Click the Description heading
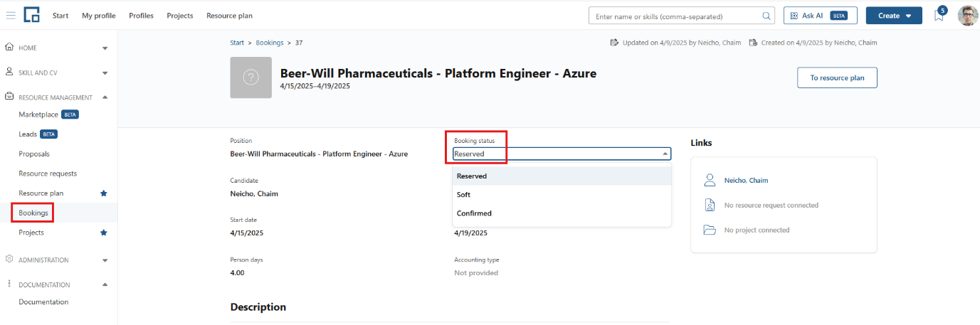Screen dimensions: 980x325 tap(258, 307)
